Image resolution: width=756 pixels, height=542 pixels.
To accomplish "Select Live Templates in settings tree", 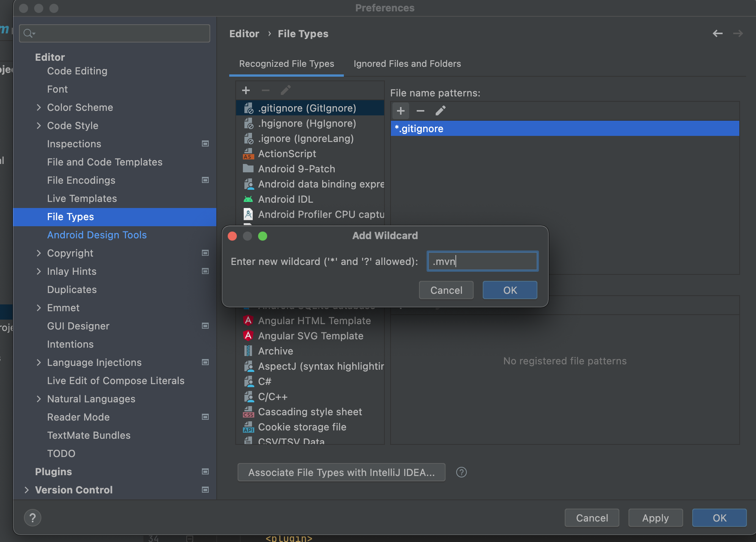I will tap(82, 199).
